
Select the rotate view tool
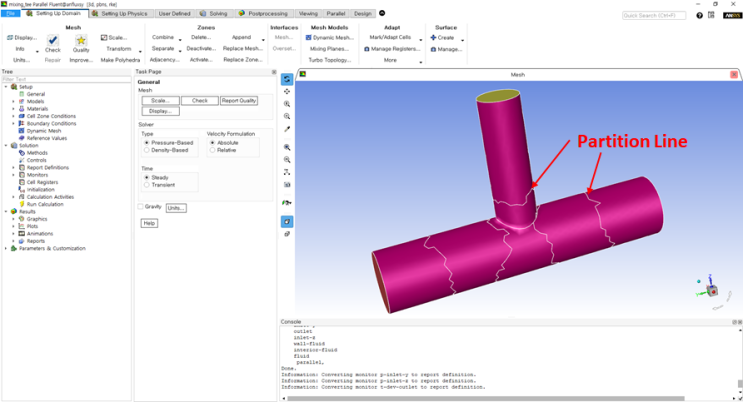(x=287, y=79)
